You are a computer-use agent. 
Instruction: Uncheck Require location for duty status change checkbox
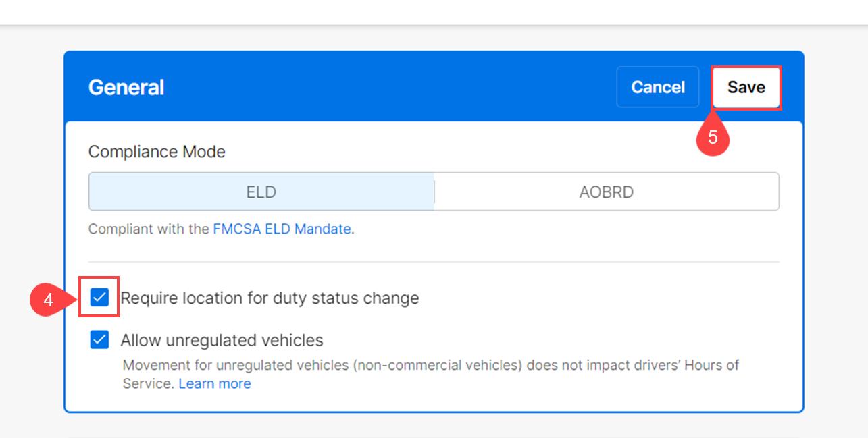(x=100, y=297)
